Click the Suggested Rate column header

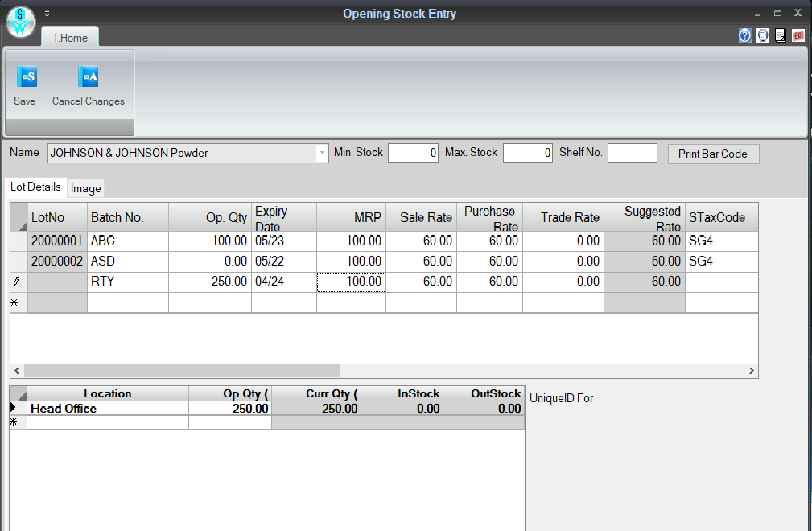pyautogui.click(x=645, y=217)
